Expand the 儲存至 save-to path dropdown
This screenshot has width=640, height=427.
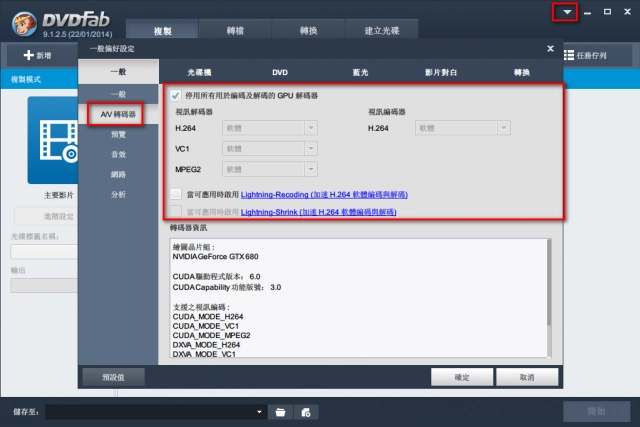coord(259,412)
